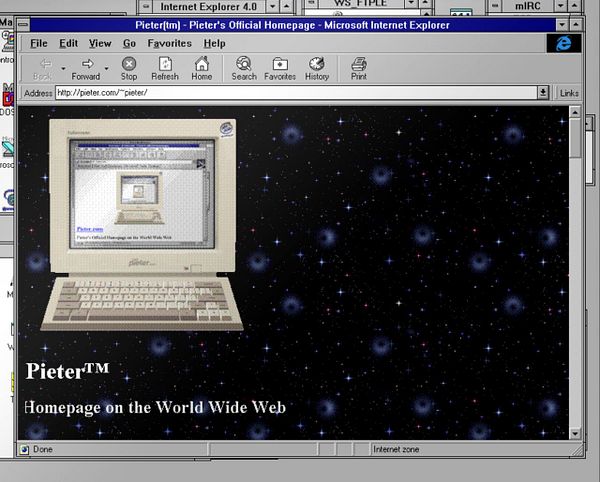Open the Search toolbar button
Image resolution: width=600 pixels, height=482 pixels.
[244, 69]
